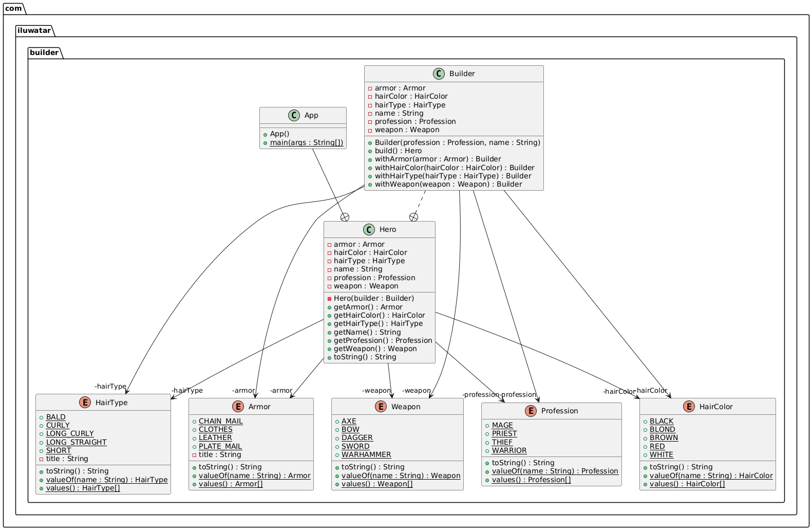This screenshot has height=530, width=812.
Task: Click the class icon beside Hero
Action: point(368,229)
